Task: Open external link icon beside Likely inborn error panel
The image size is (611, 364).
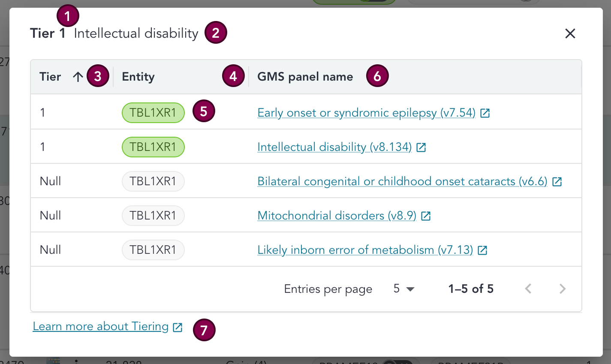Action: click(x=483, y=250)
